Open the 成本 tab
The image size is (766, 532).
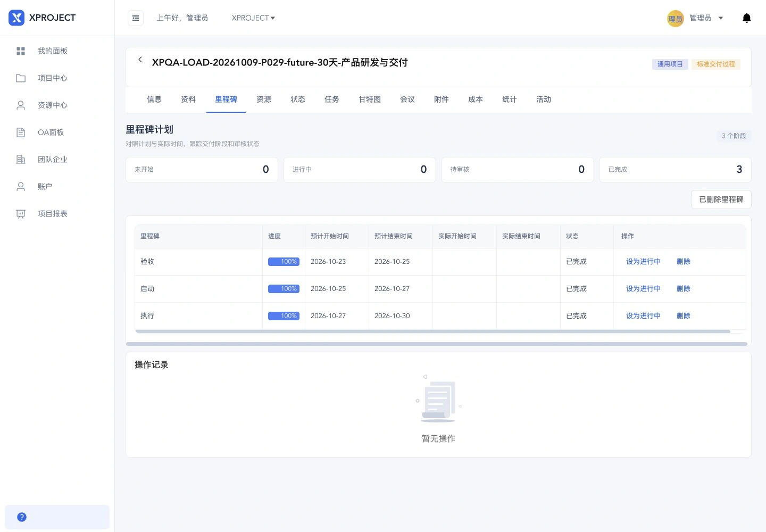(x=476, y=99)
